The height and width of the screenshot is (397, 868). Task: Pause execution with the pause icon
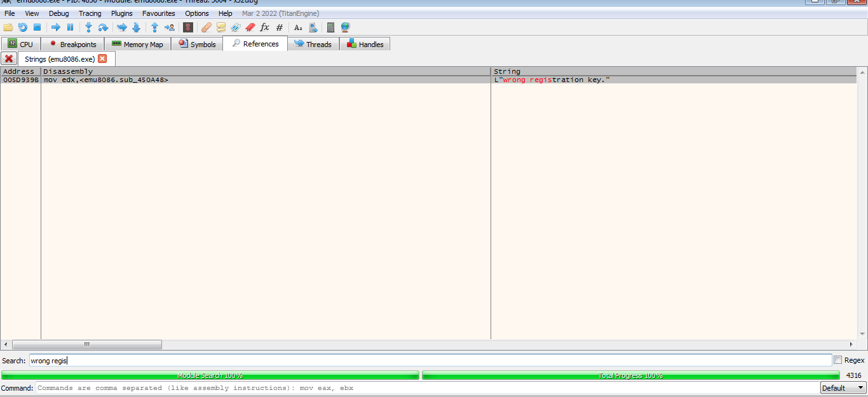[x=70, y=27]
